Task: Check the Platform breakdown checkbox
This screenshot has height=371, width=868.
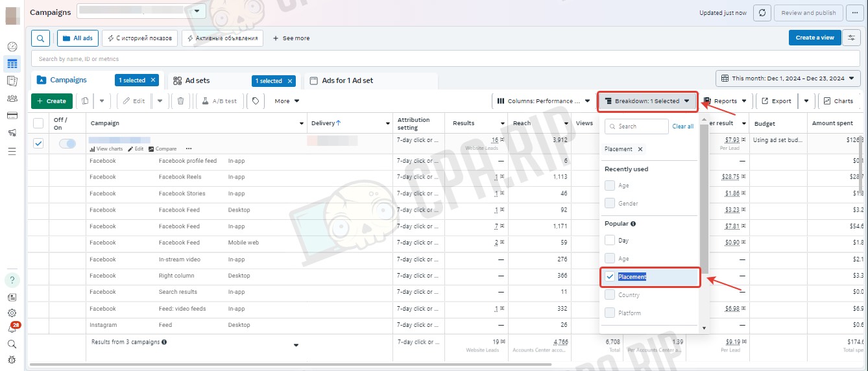Action: point(610,313)
